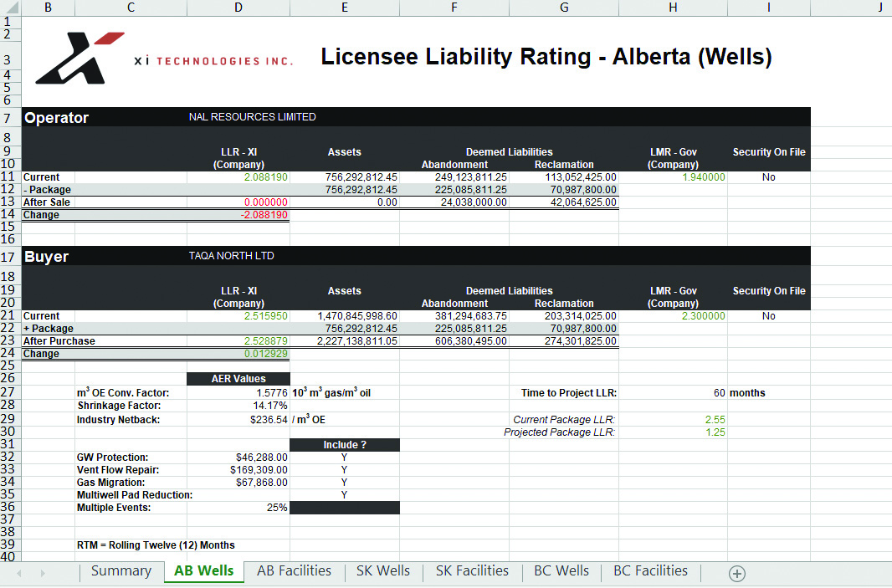Image resolution: width=892 pixels, height=588 pixels.
Task: Switch to the Summary sheet tab
Action: tap(121, 571)
